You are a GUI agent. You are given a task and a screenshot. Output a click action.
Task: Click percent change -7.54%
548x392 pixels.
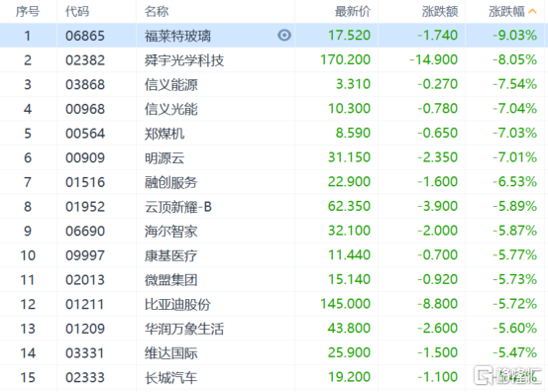[x=514, y=84]
